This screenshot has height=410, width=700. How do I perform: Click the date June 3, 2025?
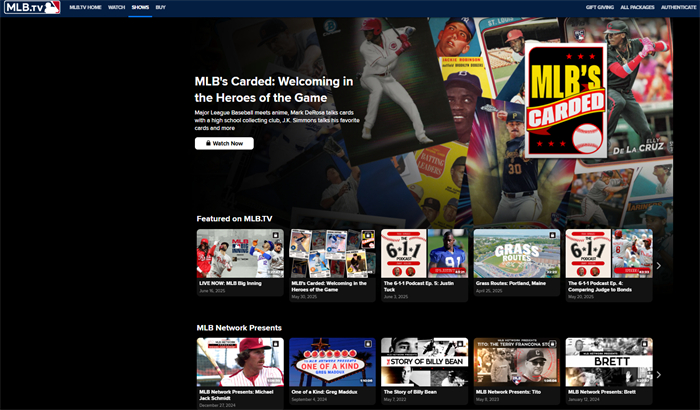396,297
